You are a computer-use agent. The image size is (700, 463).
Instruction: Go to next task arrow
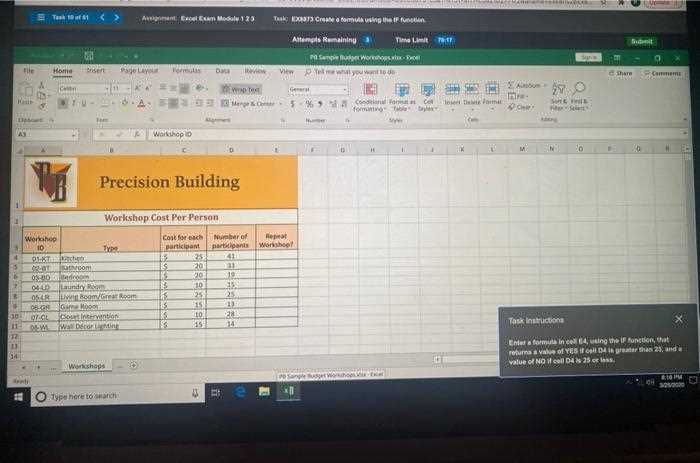click(x=117, y=17)
